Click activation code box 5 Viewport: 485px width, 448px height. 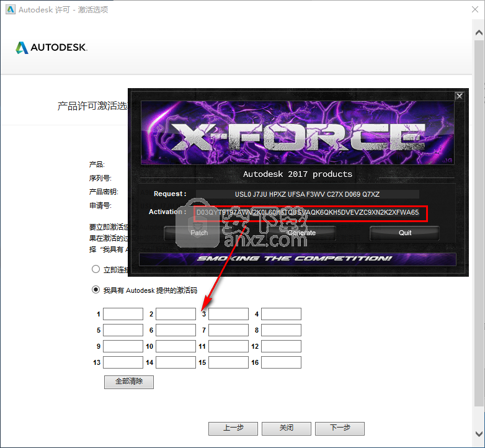tap(123, 330)
